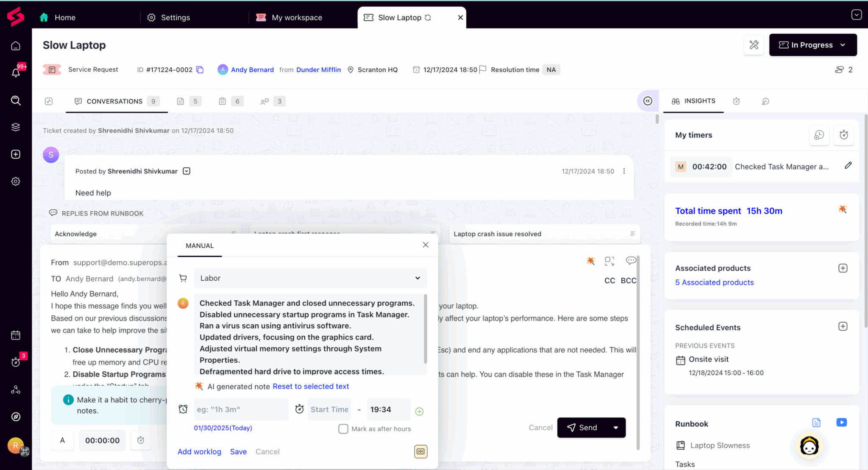868x470 pixels.
Task: Expand the Posted by Shreenidhi Shivkumar chevron
Action: pyautogui.click(x=186, y=171)
